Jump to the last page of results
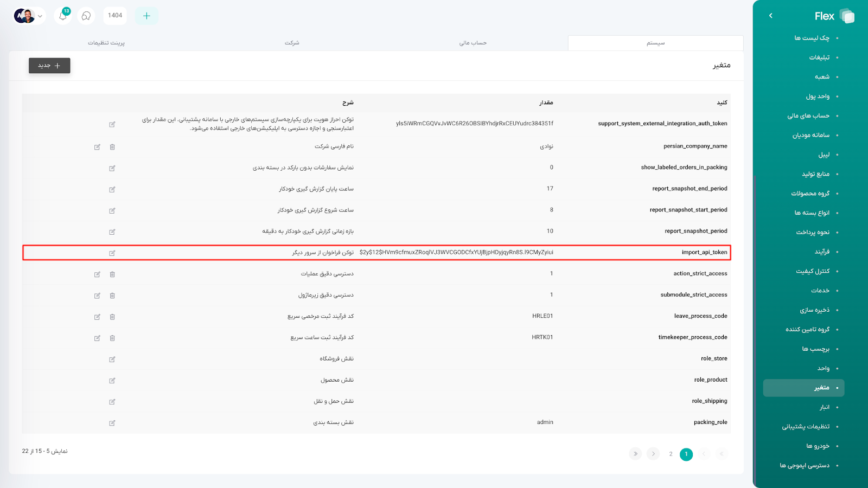Image resolution: width=868 pixels, height=488 pixels. point(635,454)
